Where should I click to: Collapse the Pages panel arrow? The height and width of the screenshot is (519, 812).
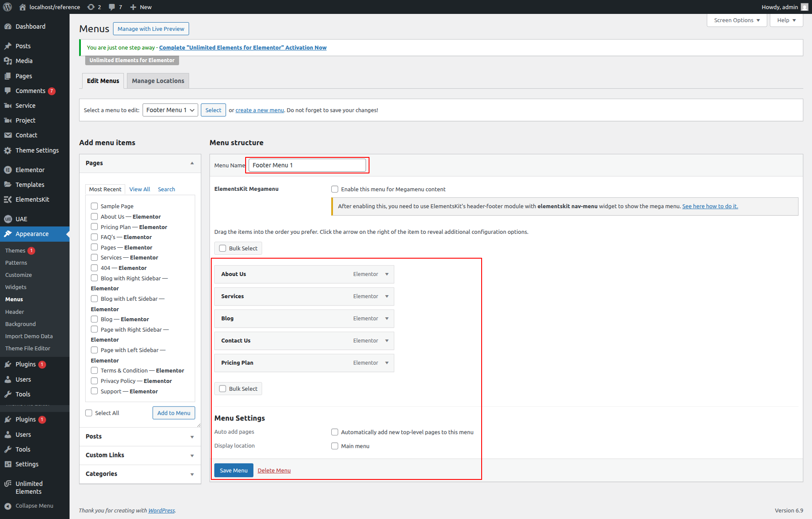192,163
